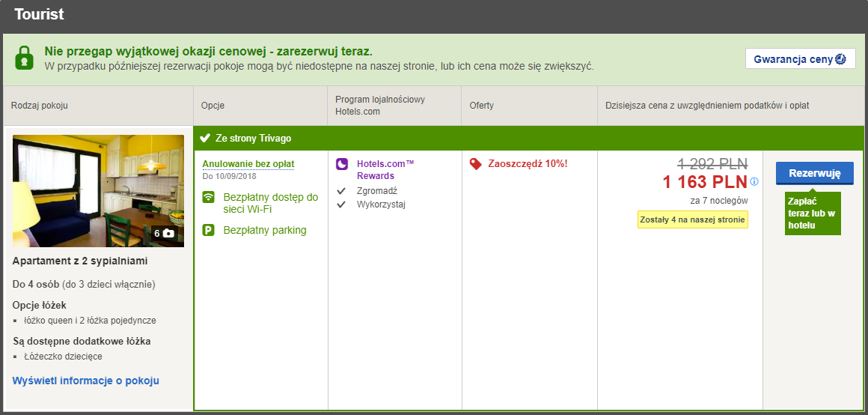Viewport: 868px width, 415px height.
Task: Click the Zapłać teraz lub w hotelu tooltip
Action: (813, 213)
